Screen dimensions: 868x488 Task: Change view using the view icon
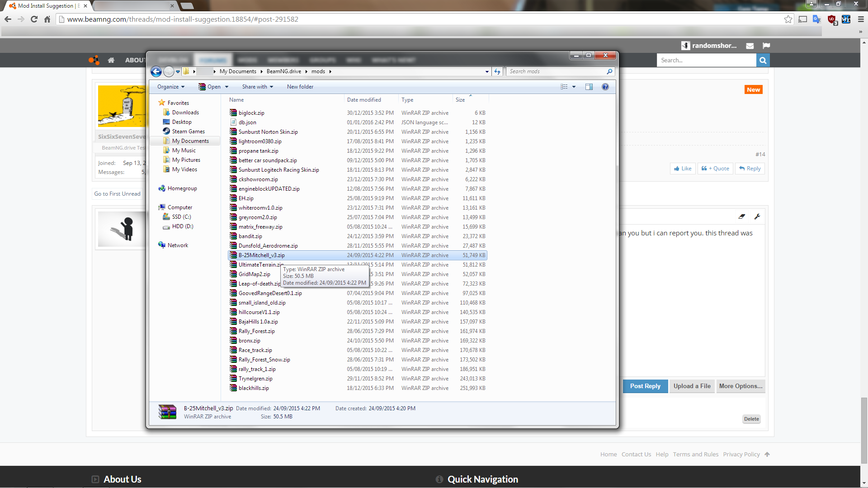tap(564, 87)
